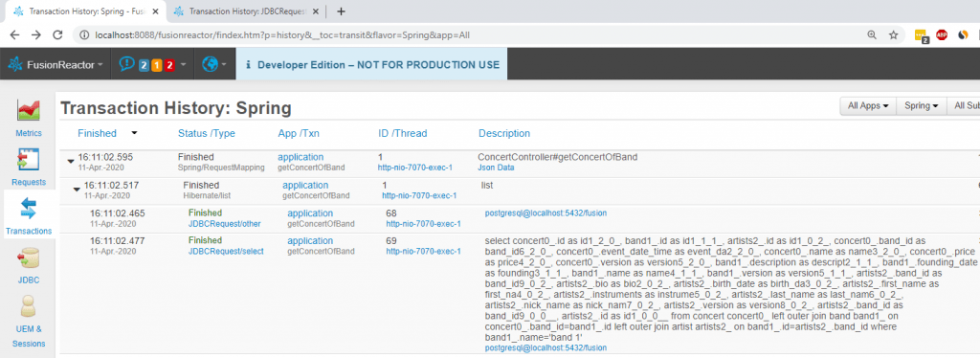
Task: Sort by Description column header
Action: point(504,133)
